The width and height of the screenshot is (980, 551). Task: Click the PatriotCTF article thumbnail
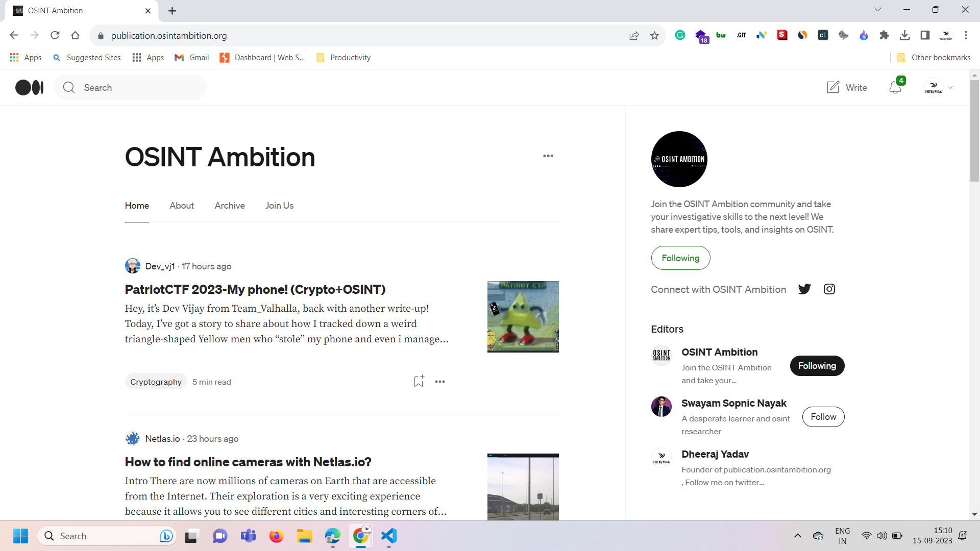pyautogui.click(x=523, y=317)
